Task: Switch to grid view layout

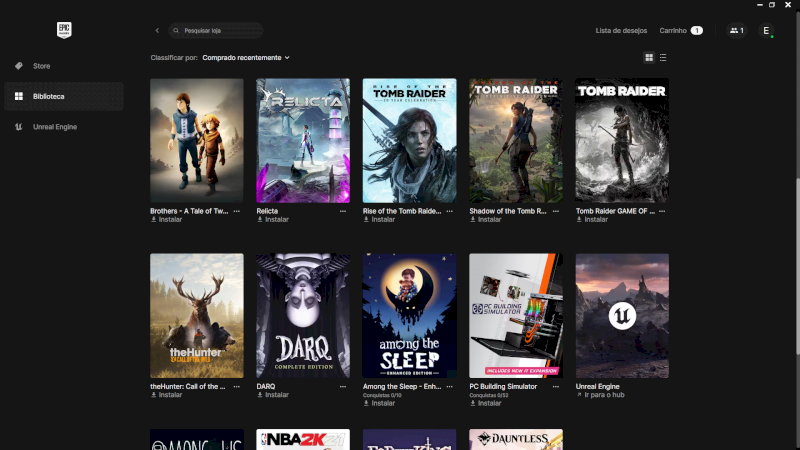Action: coord(649,58)
